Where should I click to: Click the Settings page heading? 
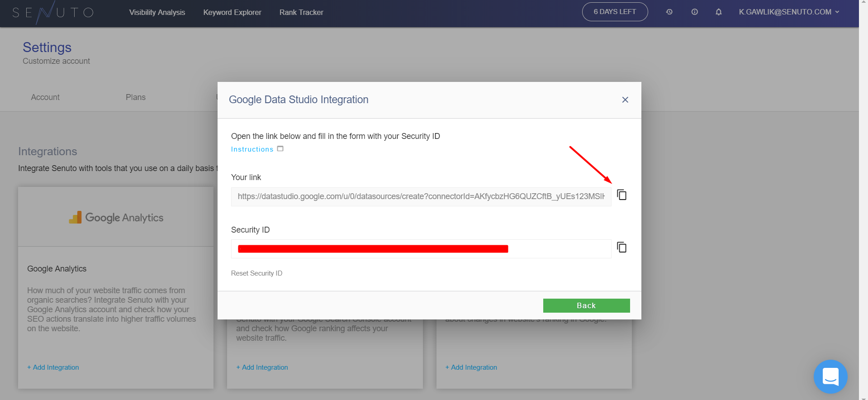(47, 48)
